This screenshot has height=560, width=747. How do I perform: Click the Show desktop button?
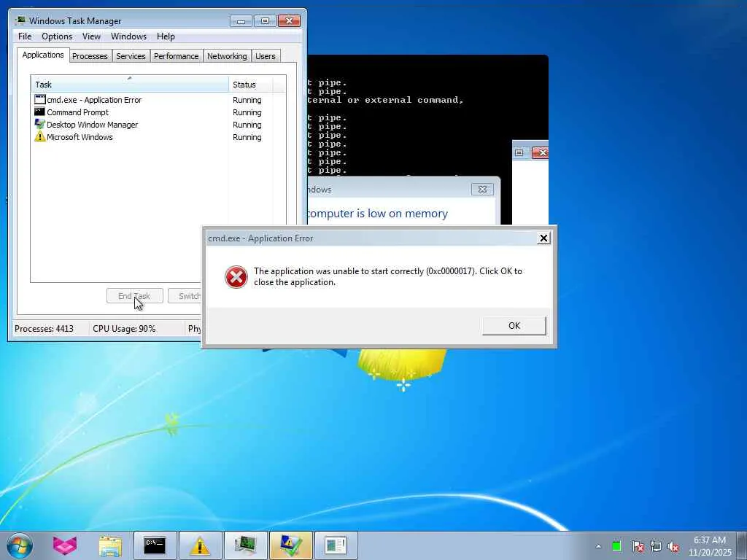(742, 545)
